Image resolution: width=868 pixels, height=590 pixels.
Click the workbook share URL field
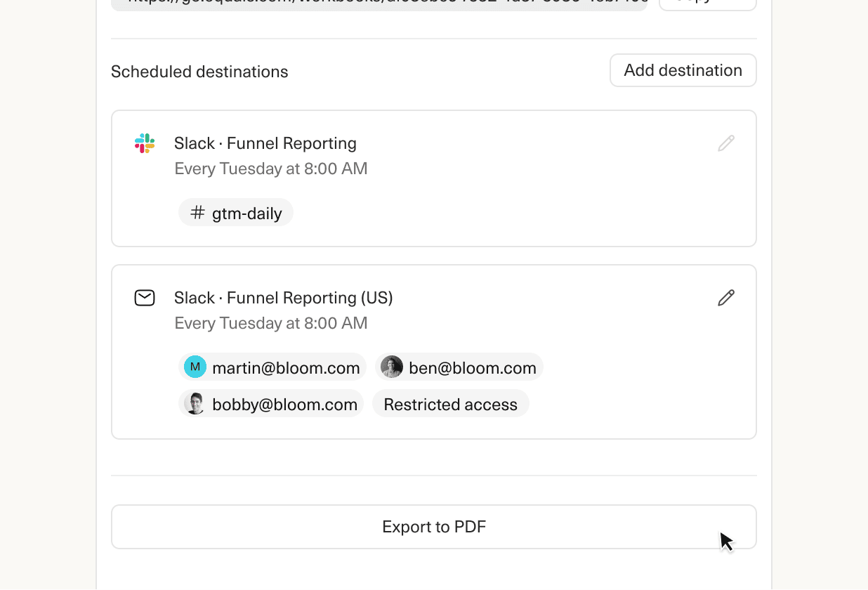pyautogui.click(x=379, y=4)
